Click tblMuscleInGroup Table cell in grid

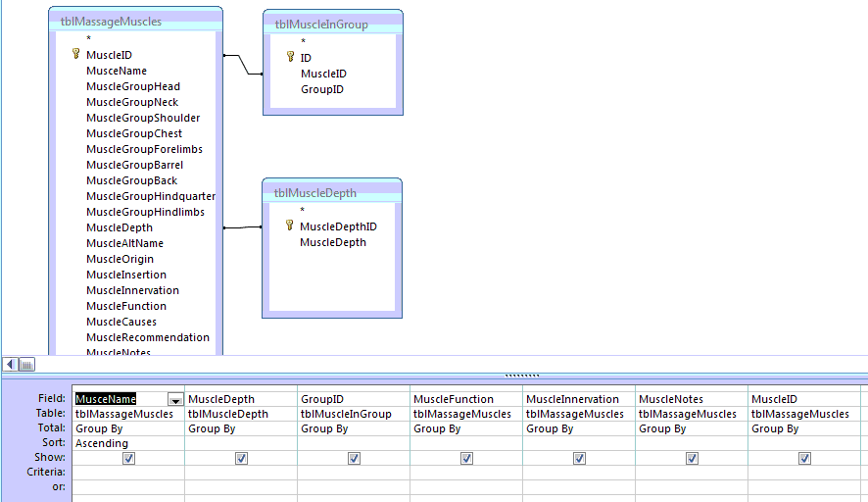coord(354,414)
